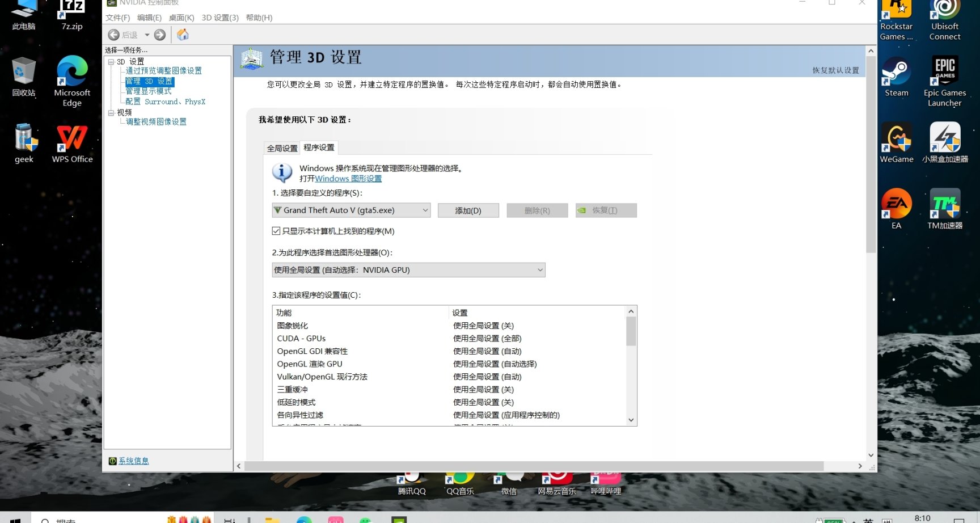Select the OpenGL 渲染 GPU row

(x=449, y=364)
